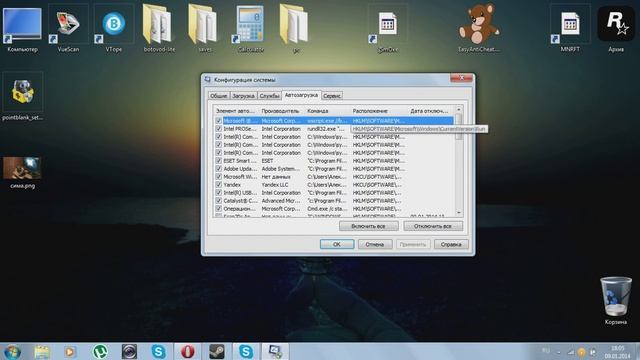Screen dimensions: 640x360
Task: Click the startup list scroll-up arrow
Action: coord(459,109)
